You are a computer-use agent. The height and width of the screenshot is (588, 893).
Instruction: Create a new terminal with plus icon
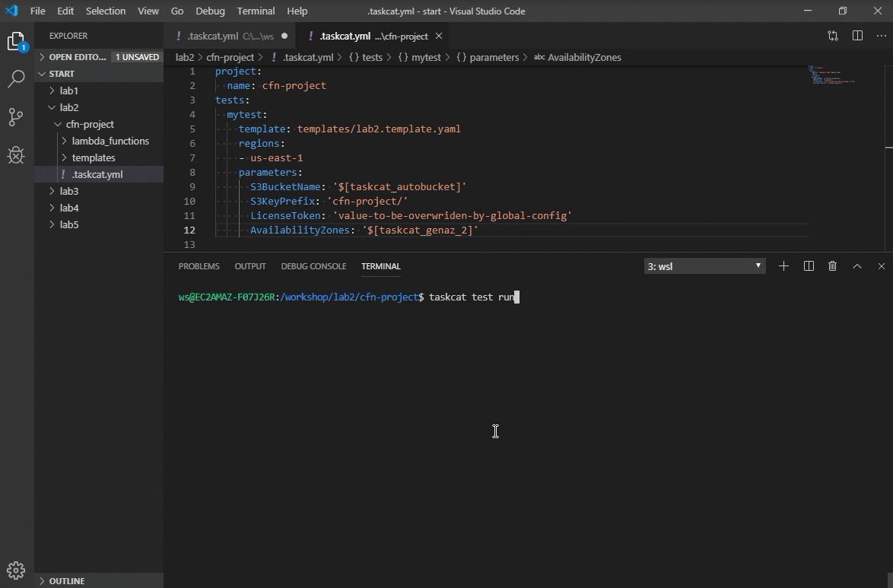(x=783, y=266)
